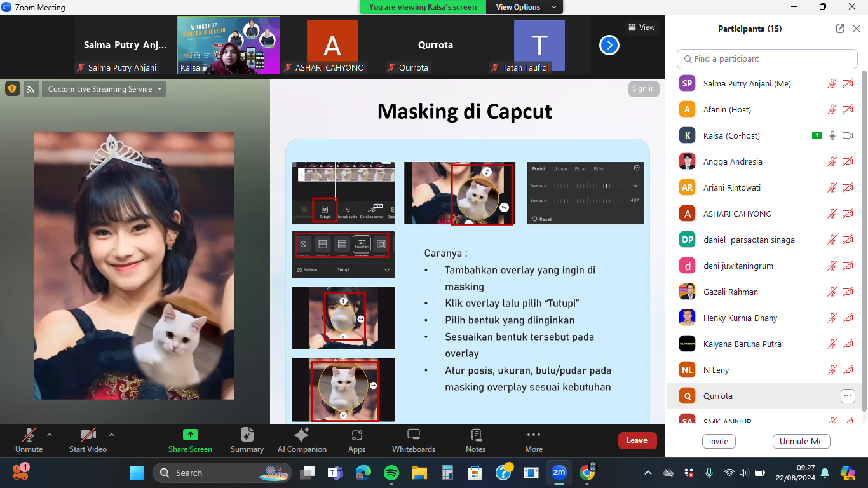The image size is (868, 488).
Task: Show next video thumbnails with blue arrow
Action: point(609,45)
